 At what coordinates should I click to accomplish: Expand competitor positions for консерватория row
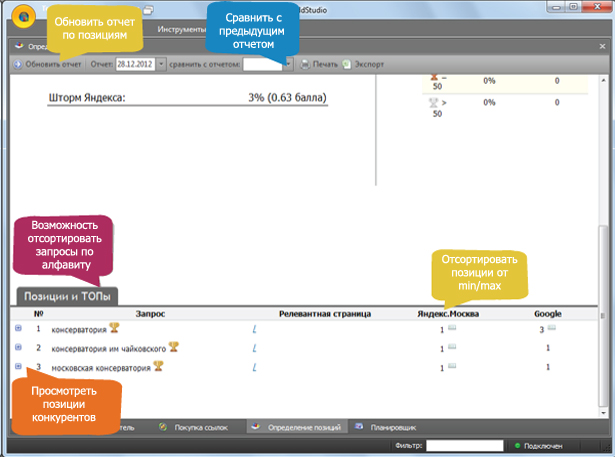click(x=18, y=328)
